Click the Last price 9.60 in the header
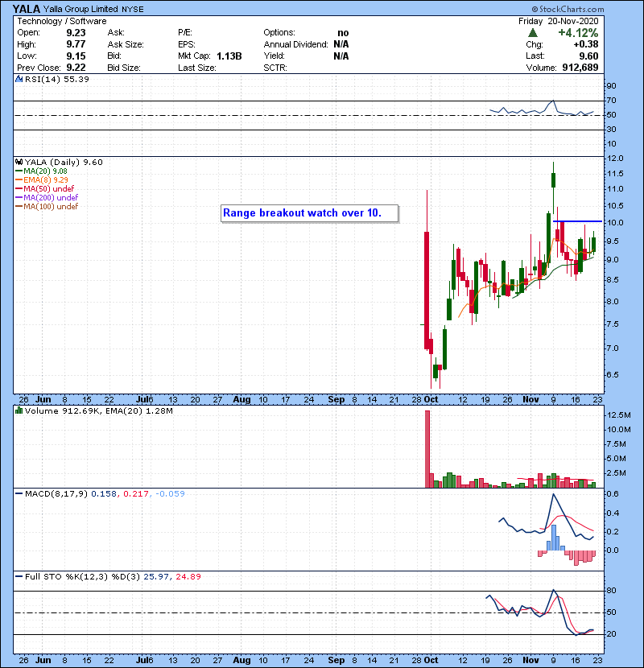The width and height of the screenshot is (644, 668). [x=588, y=56]
